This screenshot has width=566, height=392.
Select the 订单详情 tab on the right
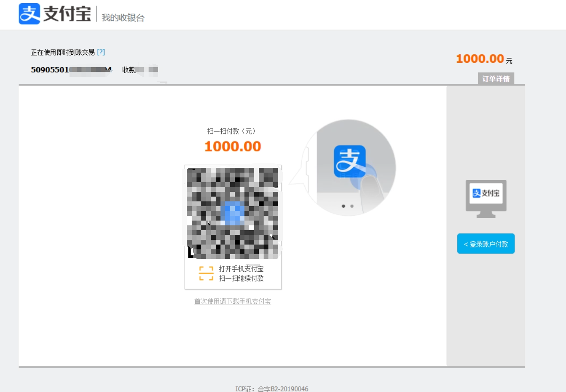point(495,79)
